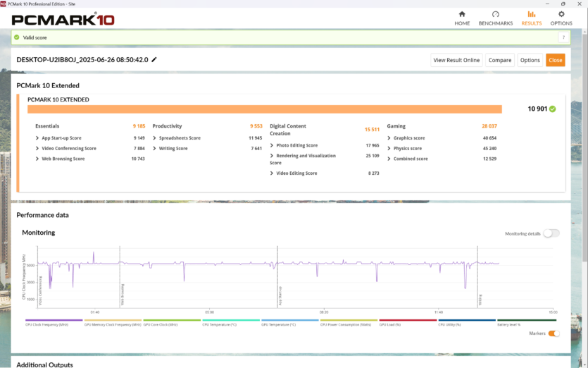Open the Results chart icon

(x=532, y=14)
